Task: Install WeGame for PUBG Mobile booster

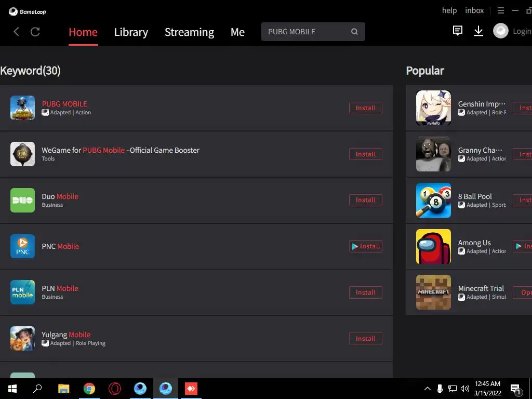Action: (x=365, y=154)
